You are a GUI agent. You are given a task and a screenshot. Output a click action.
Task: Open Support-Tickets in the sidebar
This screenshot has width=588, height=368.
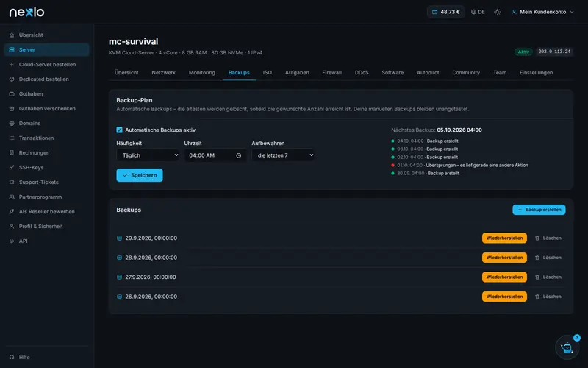(47, 182)
